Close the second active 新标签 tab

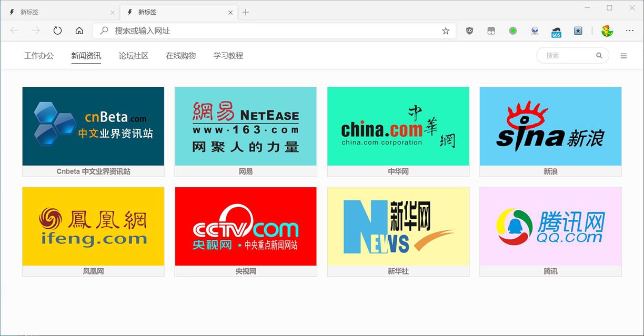coord(230,13)
